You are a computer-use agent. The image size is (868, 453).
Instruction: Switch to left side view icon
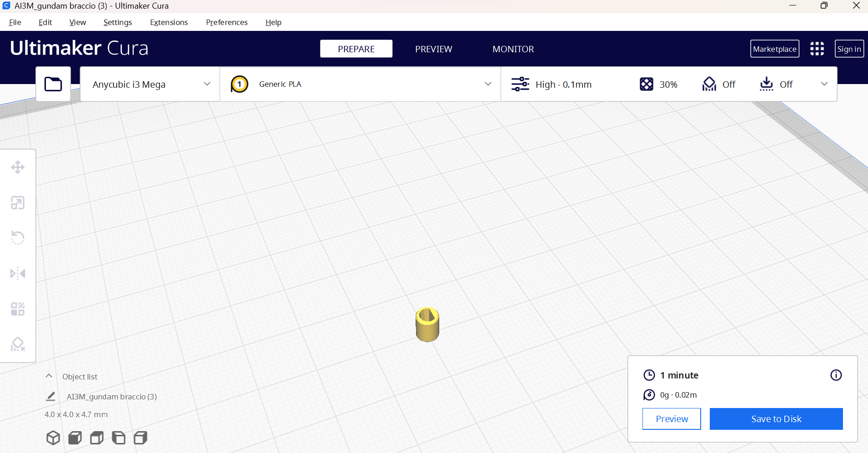click(x=119, y=438)
